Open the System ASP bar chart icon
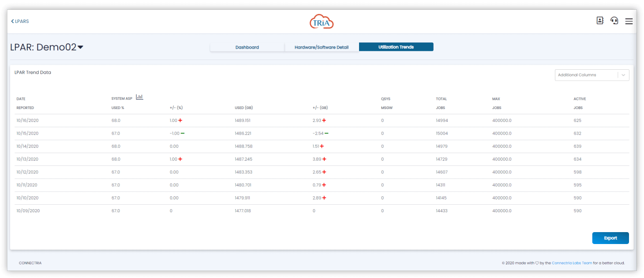Image resolution: width=644 pixels, height=278 pixels. 139,97
